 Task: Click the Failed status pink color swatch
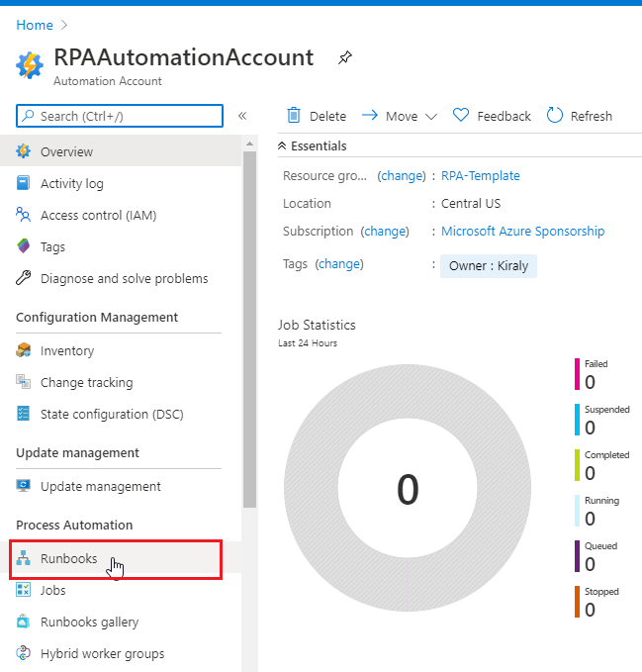coord(578,374)
